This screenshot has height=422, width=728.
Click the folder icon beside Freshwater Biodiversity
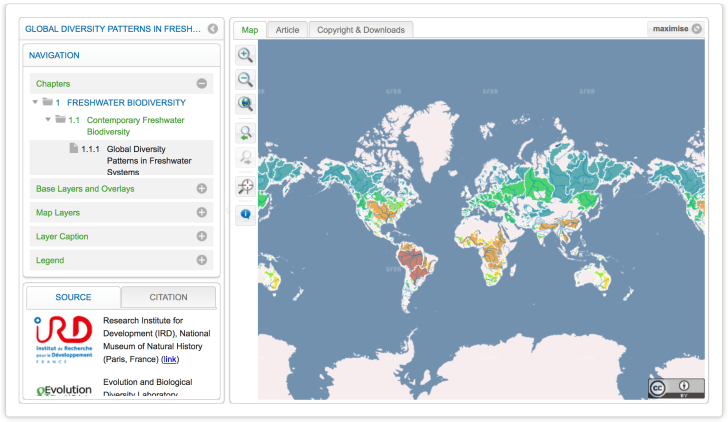[x=47, y=101]
